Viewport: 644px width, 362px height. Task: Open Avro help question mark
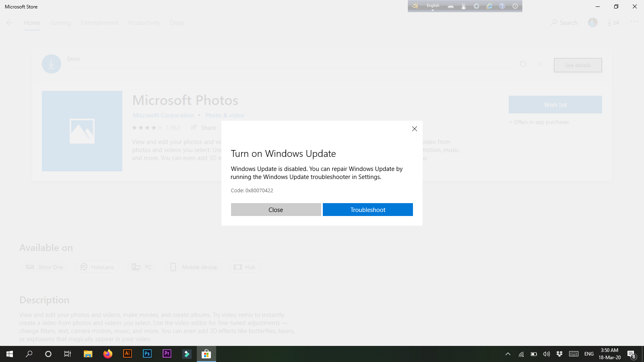(x=502, y=6)
